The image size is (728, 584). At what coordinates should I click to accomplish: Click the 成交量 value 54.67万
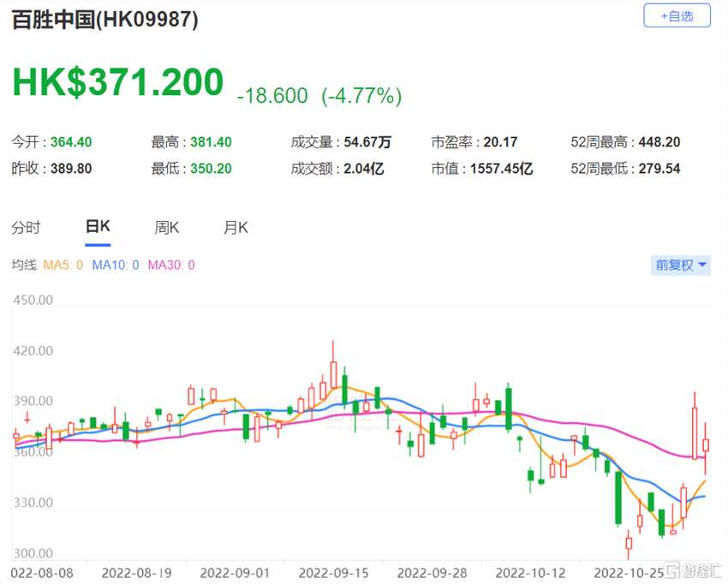coord(367,142)
